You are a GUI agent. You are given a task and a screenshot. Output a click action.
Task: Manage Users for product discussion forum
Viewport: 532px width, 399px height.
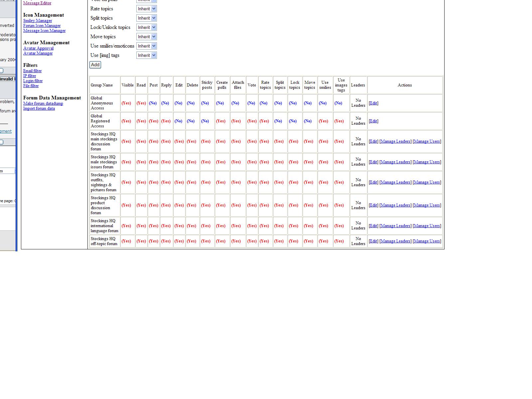click(427, 205)
